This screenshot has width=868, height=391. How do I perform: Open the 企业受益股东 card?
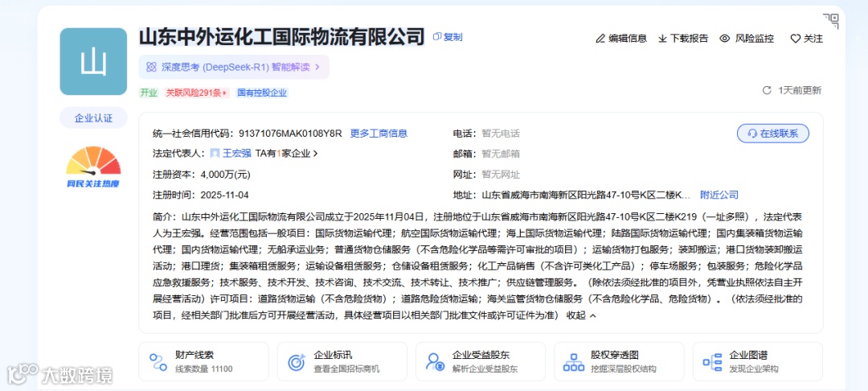coord(481,362)
